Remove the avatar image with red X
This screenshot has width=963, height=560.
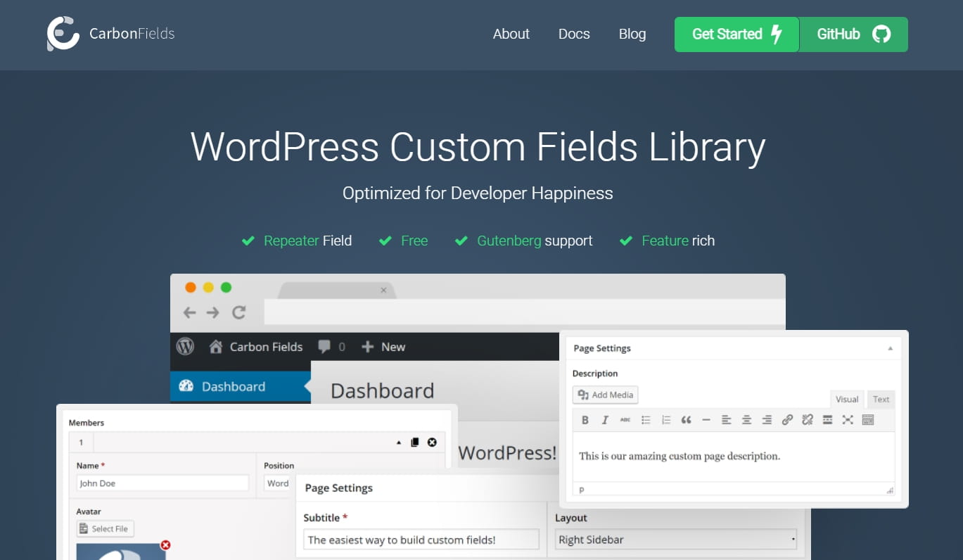165,545
